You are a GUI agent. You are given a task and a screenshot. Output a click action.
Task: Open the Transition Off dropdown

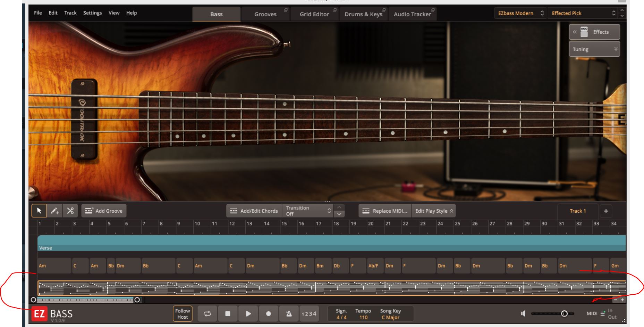(308, 211)
